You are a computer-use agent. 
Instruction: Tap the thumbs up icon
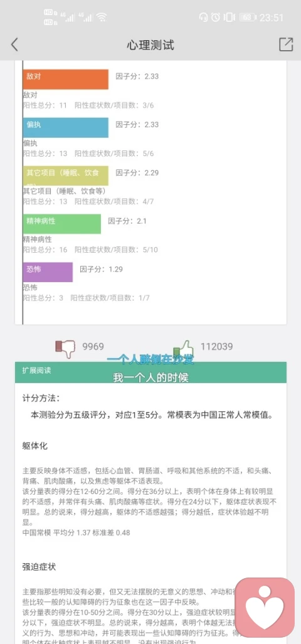183,347
